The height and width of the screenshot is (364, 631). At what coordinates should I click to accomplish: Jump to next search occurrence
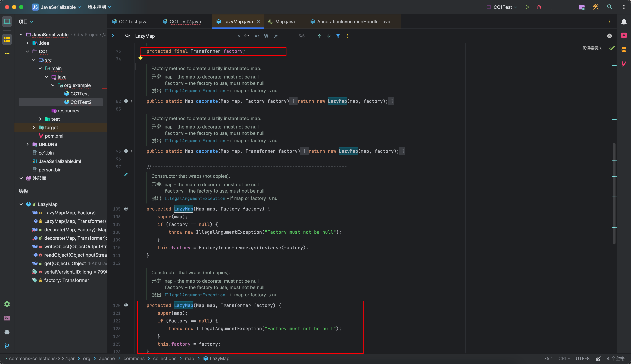click(x=329, y=36)
